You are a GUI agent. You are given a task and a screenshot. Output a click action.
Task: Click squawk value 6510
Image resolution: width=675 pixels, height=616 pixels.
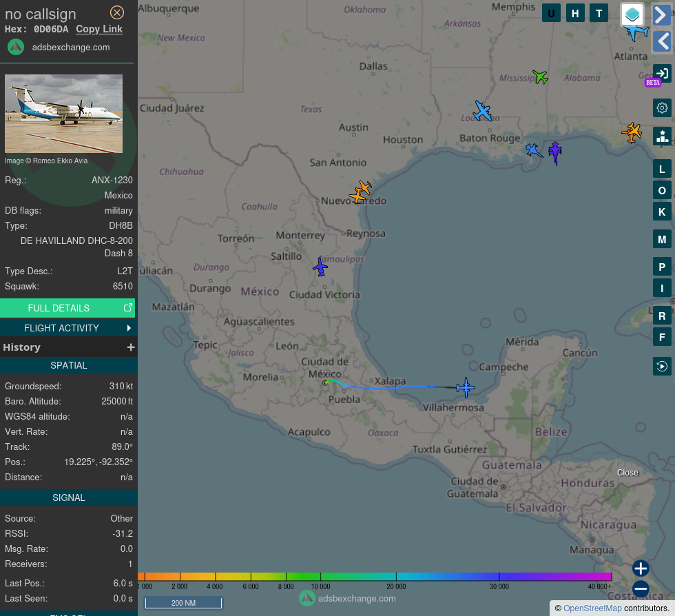click(x=123, y=286)
